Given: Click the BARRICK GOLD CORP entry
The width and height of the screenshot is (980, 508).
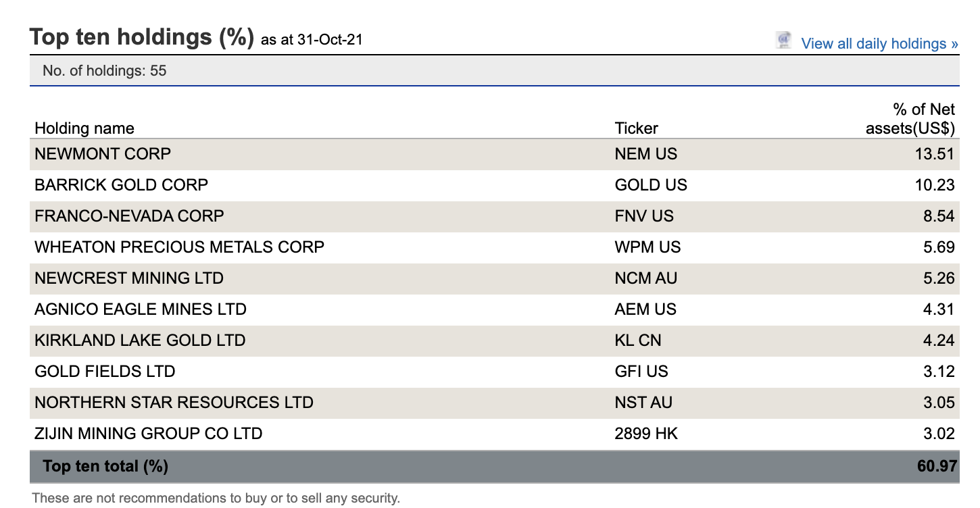Looking at the screenshot, I should pos(121,184).
